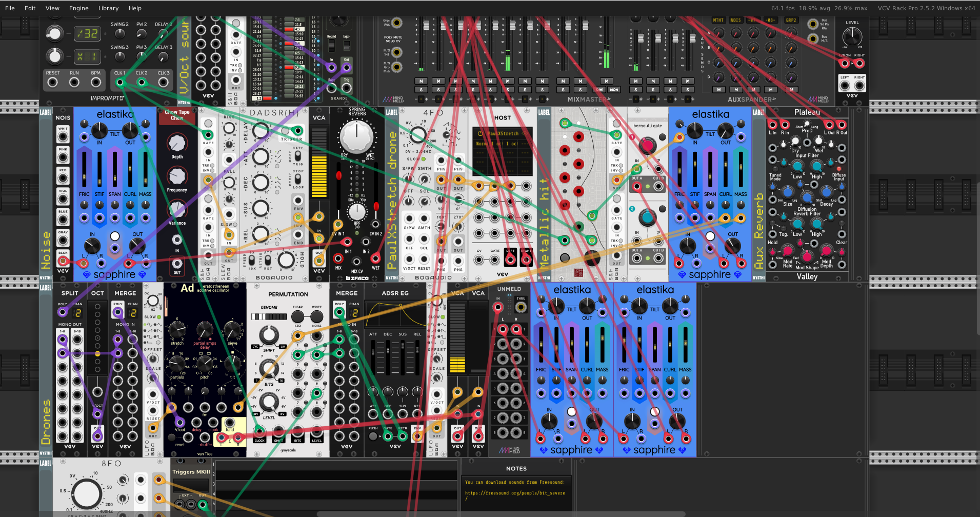Click the LEVEL knob on VCV audio module
Image resolution: width=980 pixels, height=517 pixels.
(852, 36)
